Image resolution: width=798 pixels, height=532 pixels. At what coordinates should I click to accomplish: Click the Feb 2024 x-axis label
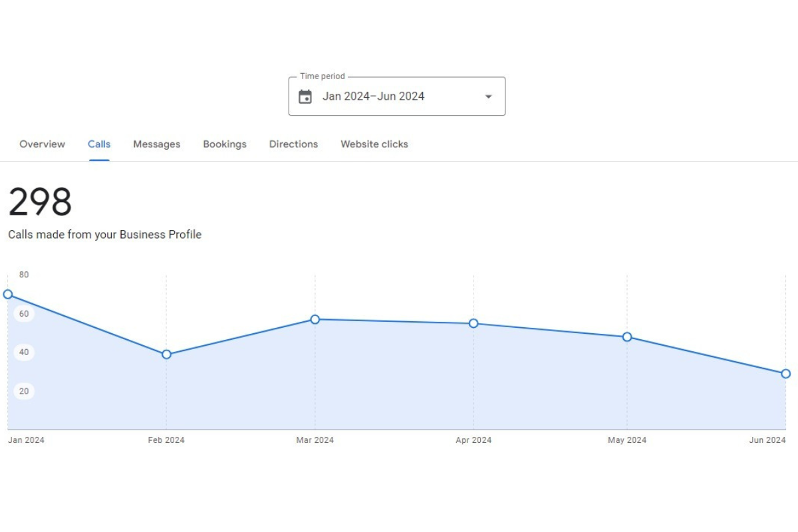pyautogui.click(x=166, y=440)
